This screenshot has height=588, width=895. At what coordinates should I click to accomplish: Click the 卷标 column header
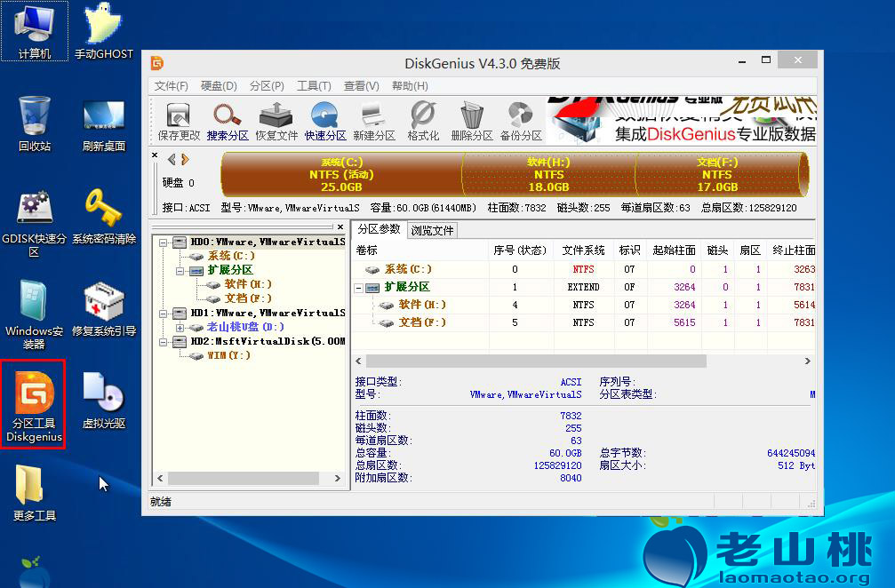coord(420,250)
